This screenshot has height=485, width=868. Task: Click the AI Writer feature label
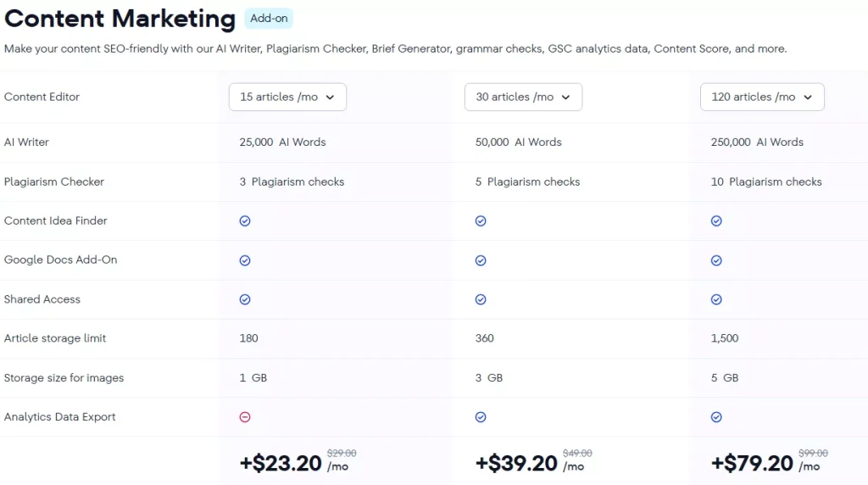(26, 142)
